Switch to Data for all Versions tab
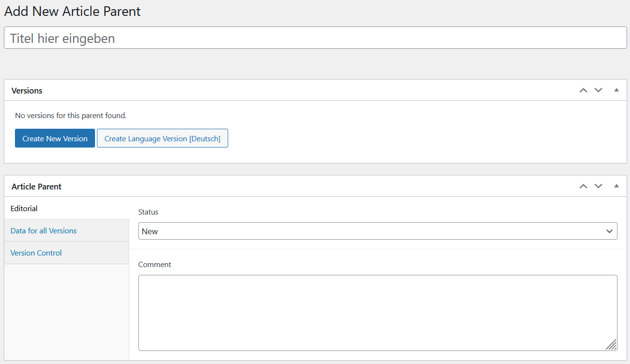 point(67,230)
